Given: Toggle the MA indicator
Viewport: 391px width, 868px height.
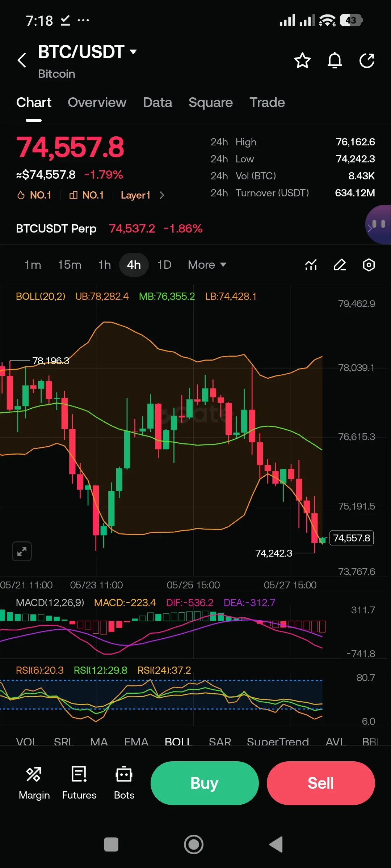Looking at the screenshot, I should (99, 741).
